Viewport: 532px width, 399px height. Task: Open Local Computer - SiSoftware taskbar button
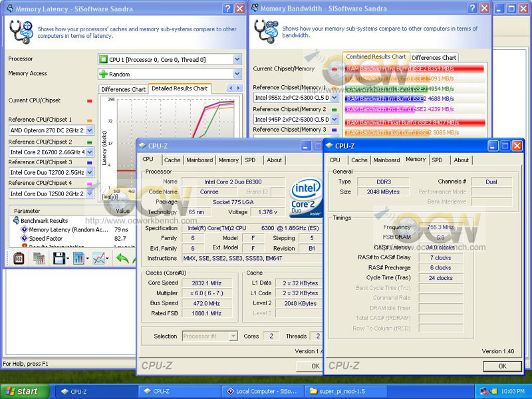262,392
